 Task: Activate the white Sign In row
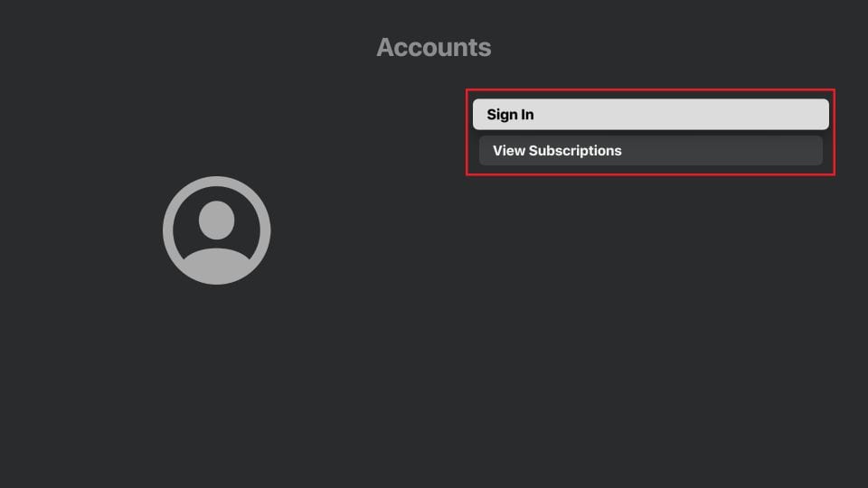(x=650, y=115)
